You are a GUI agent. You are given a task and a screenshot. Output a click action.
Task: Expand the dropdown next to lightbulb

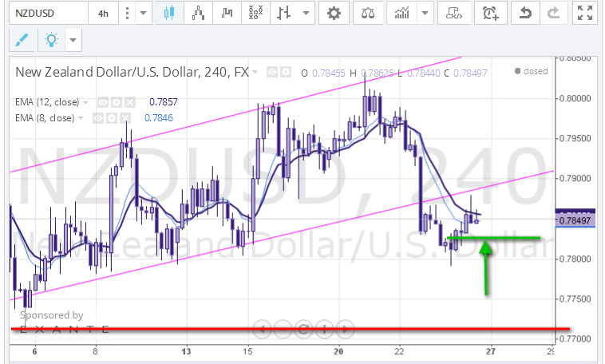click(x=73, y=39)
